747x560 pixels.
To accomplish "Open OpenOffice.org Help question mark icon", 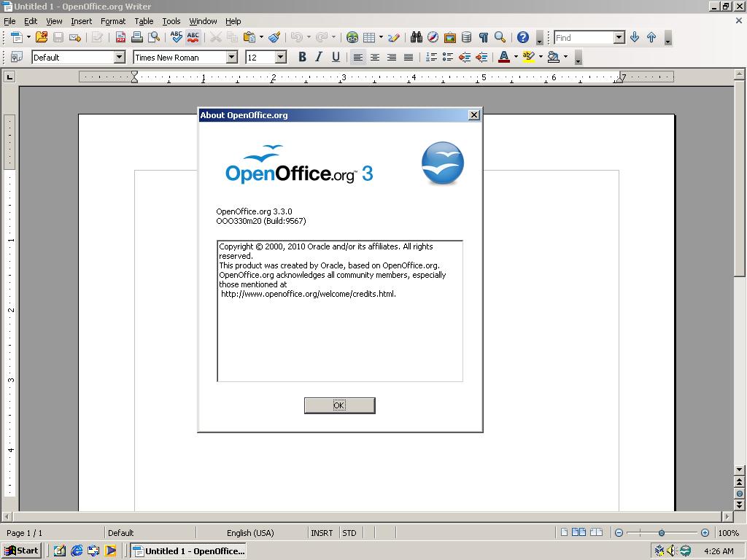I will pos(522,37).
